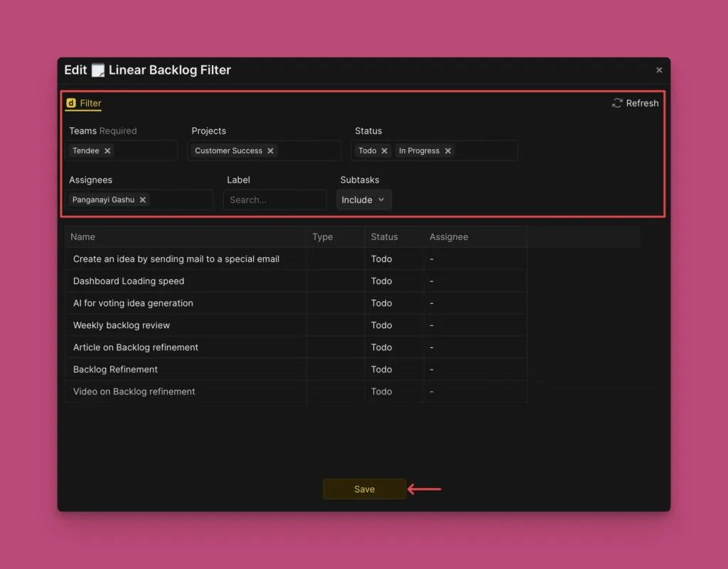Image resolution: width=728 pixels, height=569 pixels.
Task: Remove Panganayi Gashu assignee chip
Action: (142, 200)
